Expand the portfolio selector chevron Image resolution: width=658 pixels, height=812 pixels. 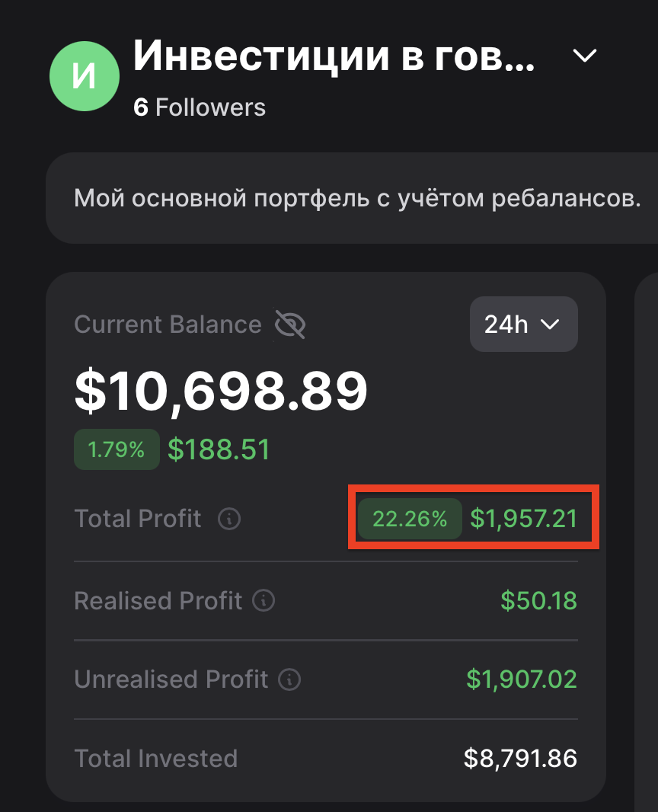[x=585, y=56]
